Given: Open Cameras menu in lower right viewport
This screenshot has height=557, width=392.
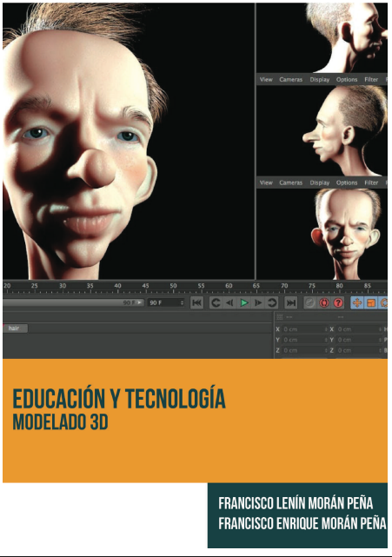Looking at the screenshot, I should (x=290, y=182).
